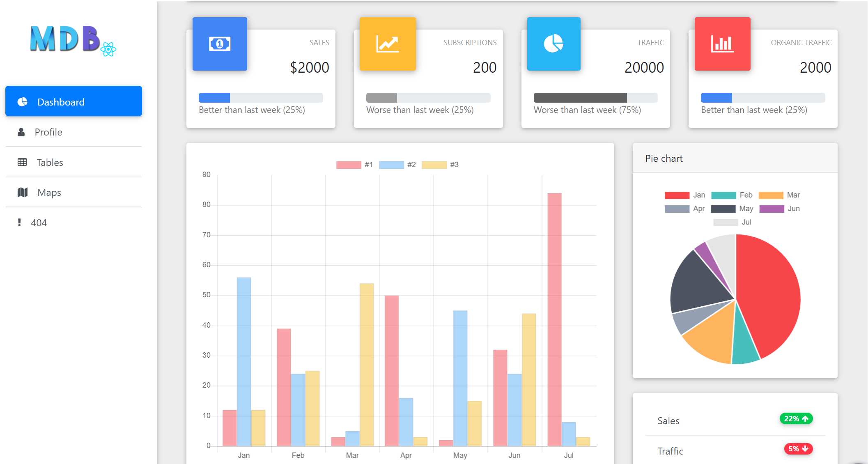Click the Profile person icon

[21, 132]
